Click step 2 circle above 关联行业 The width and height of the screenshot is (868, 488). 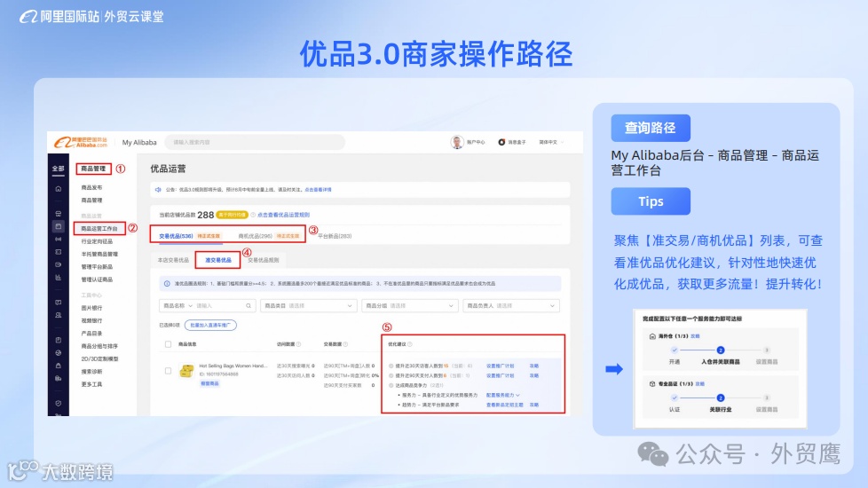point(720,397)
